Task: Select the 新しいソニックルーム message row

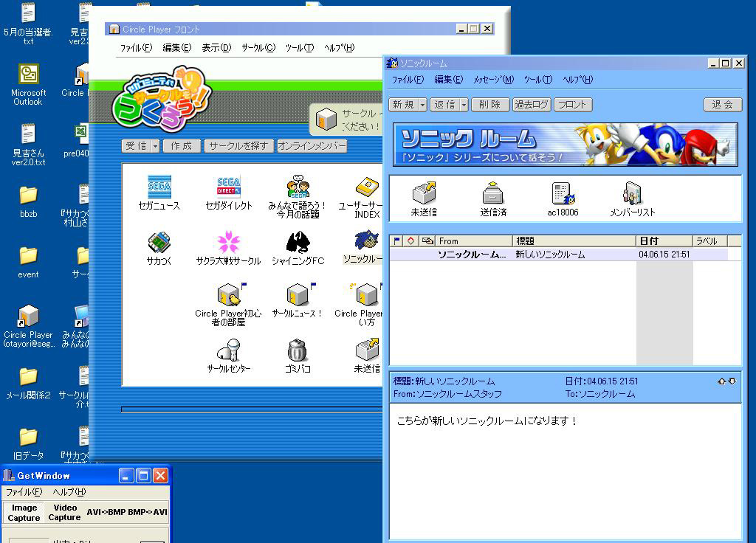Action: coord(550,255)
